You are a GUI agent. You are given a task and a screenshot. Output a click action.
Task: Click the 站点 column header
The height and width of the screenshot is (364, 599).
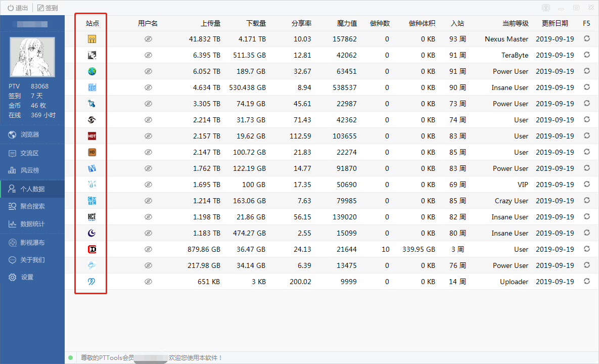(93, 23)
